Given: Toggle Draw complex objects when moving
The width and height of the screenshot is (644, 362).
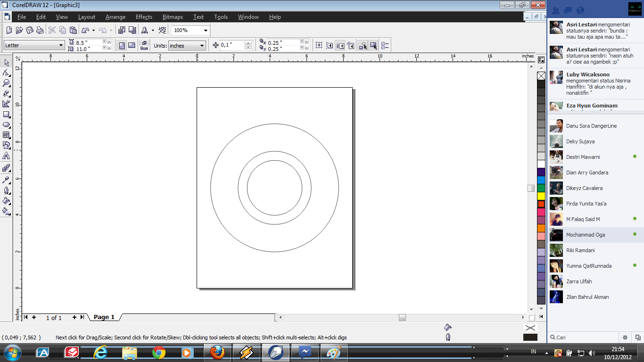Looking at the screenshot, I should click(363, 46).
